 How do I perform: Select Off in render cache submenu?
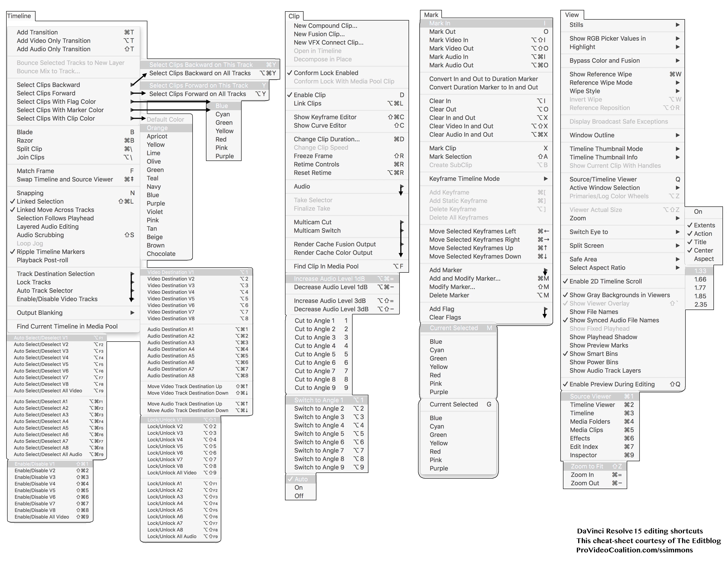pyautogui.click(x=300, y=496)
